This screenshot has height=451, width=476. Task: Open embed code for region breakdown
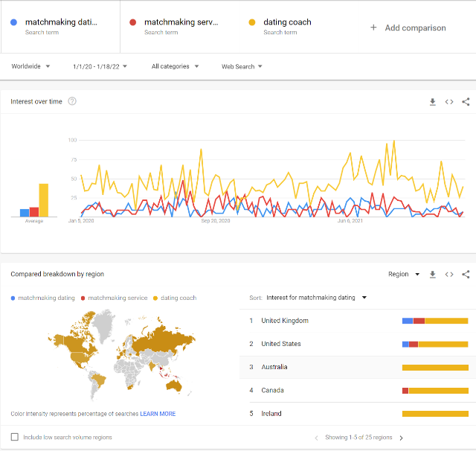(x=449, y=274)
